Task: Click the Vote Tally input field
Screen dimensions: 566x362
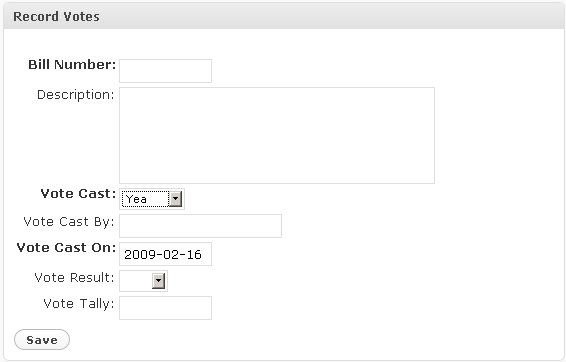Action: pyautogui.click(x=165, y=308)
